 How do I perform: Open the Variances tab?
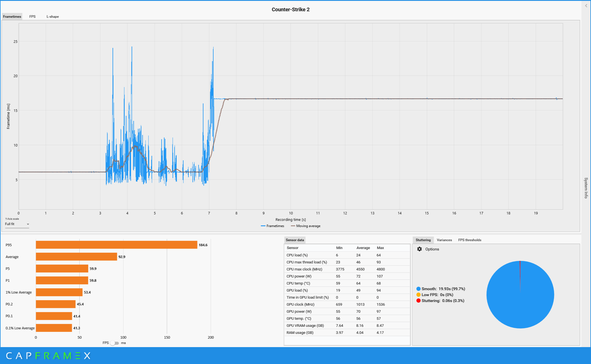[444, 240]
